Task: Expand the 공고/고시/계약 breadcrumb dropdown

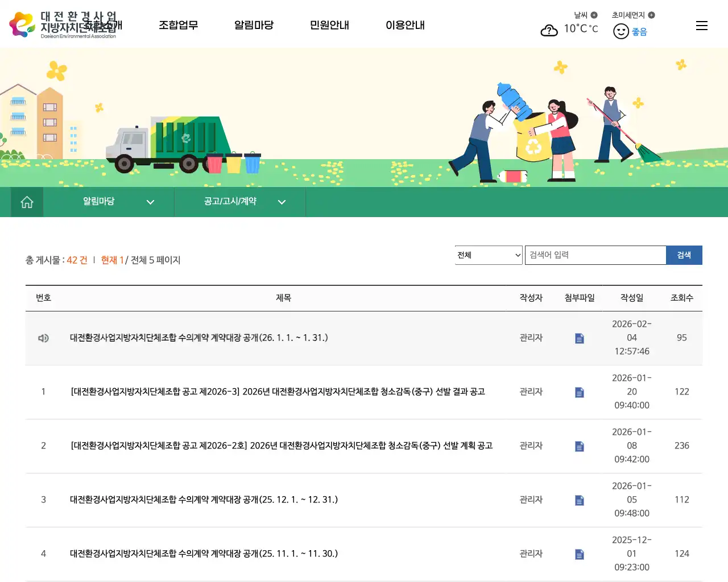Action: coord(282,202)
